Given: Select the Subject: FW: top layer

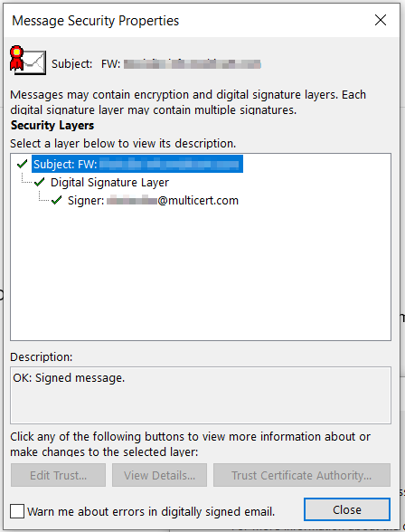Looking at the screenshot, I should tap(137, 165).
